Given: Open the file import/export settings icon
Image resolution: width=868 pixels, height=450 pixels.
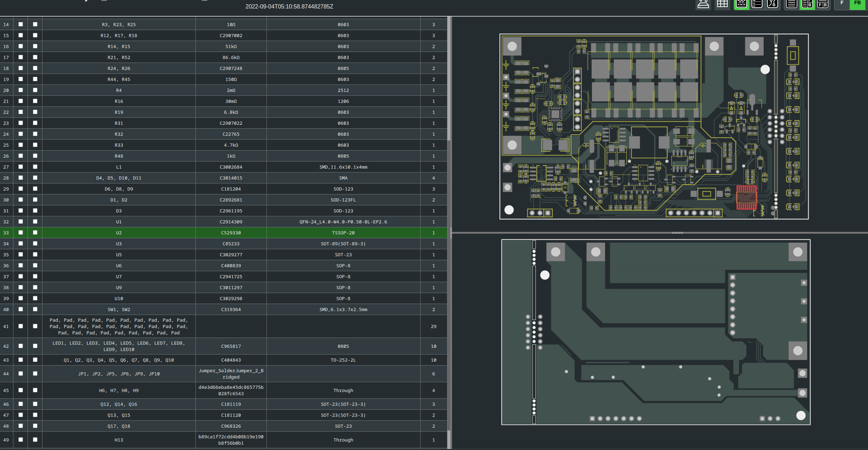Looking at the screenshot, I should click(x=703, y=4).
